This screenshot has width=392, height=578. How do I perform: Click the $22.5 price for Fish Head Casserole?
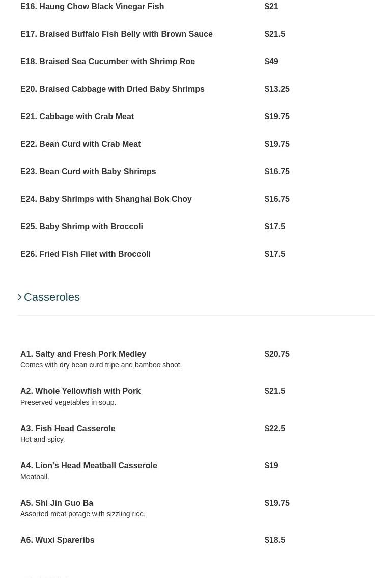coord(275,429)
